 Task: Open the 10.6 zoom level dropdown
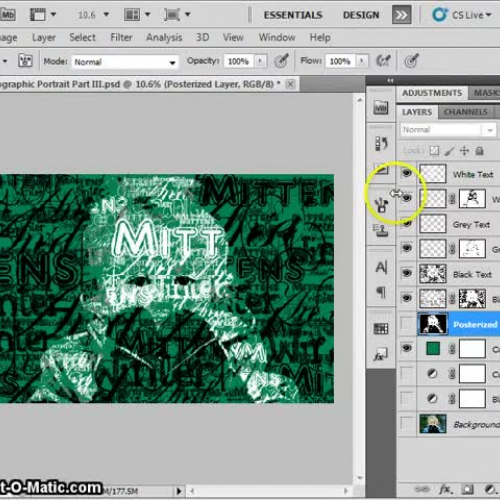pos(106,15)
